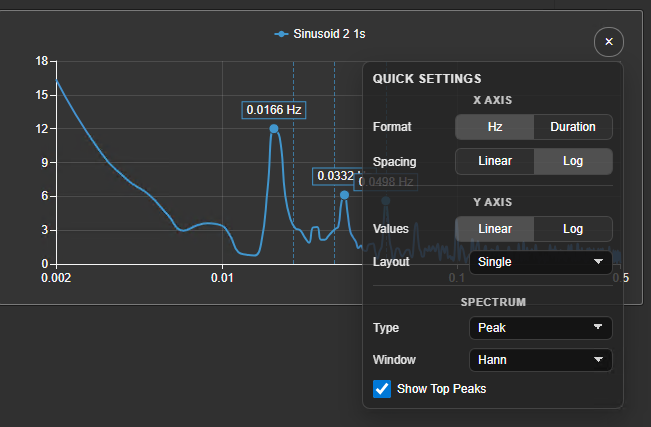This screenshot has width=651, height=427.
Task: Uncheck the Show Top Peaks checkbox
Action: [x=382, y=389]
